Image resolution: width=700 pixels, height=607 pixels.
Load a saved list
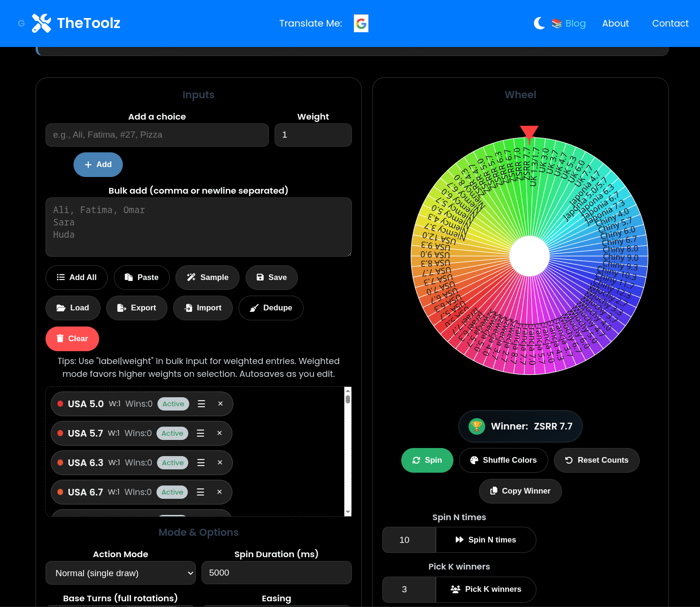point(73,308)
